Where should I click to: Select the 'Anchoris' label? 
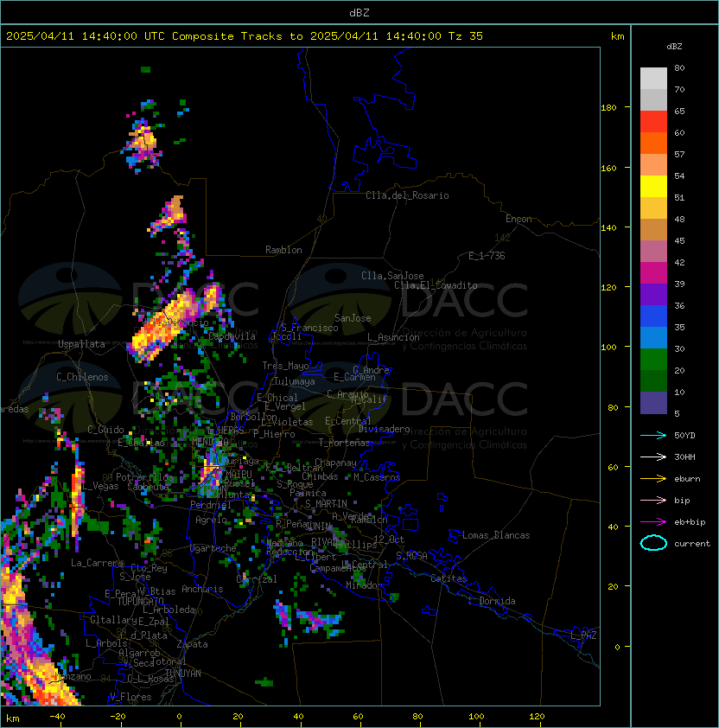pyautogui.click(x=202, y=589)
